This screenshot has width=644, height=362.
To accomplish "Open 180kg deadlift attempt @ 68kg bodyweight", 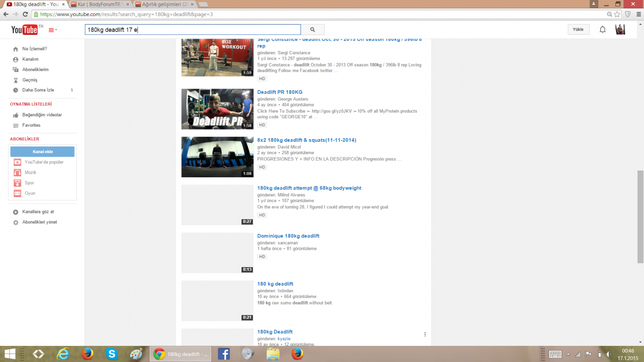I will (x=309, y=188).
